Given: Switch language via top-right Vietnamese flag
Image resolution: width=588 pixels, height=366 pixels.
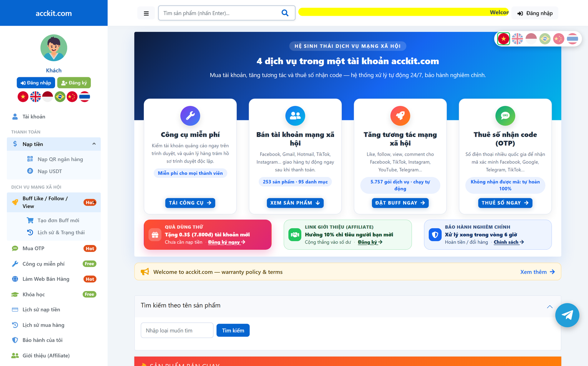Looking at the screenshot, I should tap(503, 39).
